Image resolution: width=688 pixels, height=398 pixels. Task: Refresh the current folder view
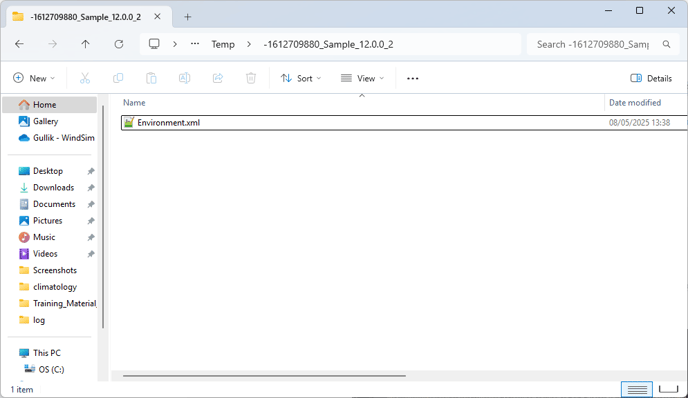pos(118,44)
